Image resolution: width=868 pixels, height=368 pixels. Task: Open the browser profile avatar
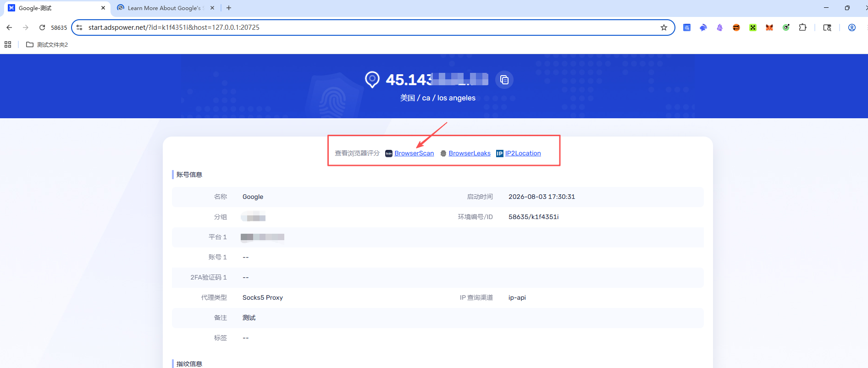point(852,27)
